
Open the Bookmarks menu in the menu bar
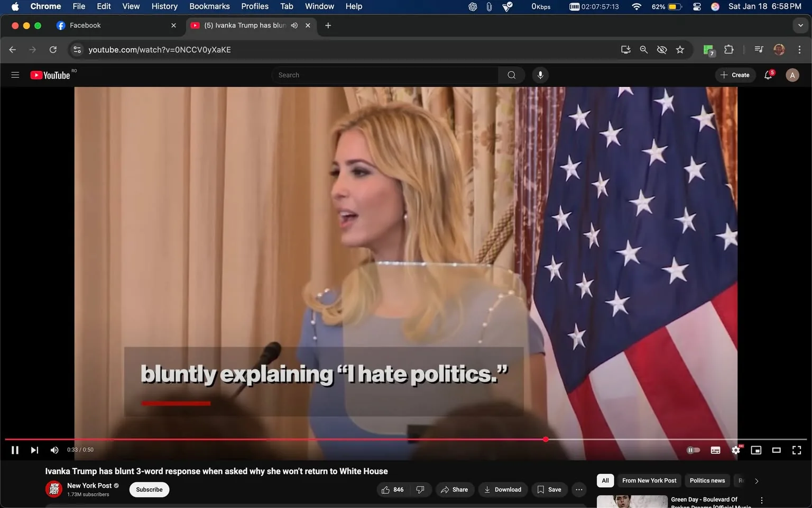pyautogui.click(x=209, y=6)
